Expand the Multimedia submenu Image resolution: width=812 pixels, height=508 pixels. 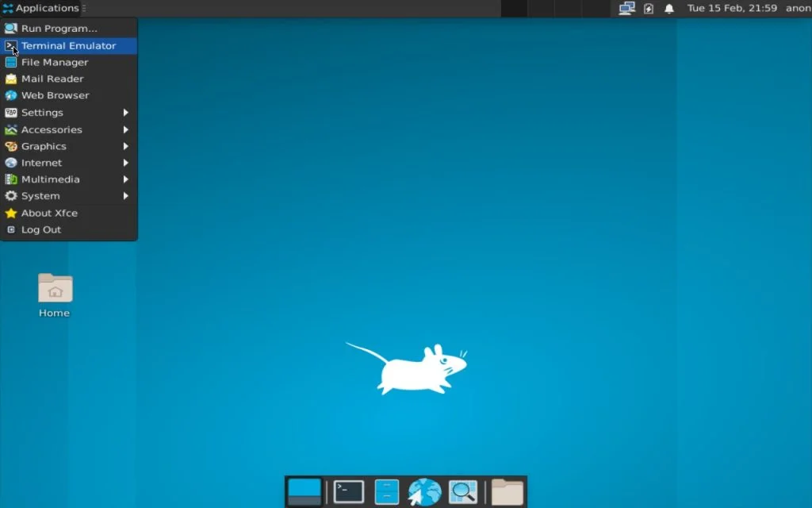51,179
